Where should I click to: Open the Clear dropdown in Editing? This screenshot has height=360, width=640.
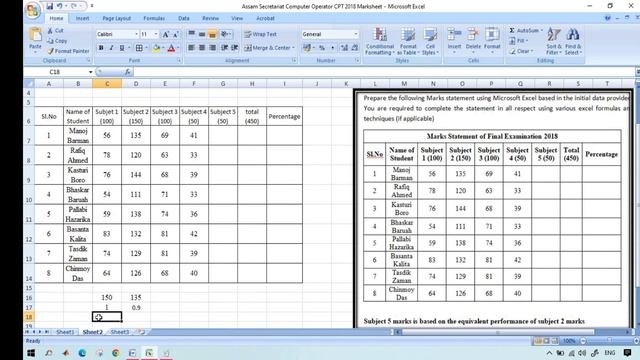click(x=521, y=51)
